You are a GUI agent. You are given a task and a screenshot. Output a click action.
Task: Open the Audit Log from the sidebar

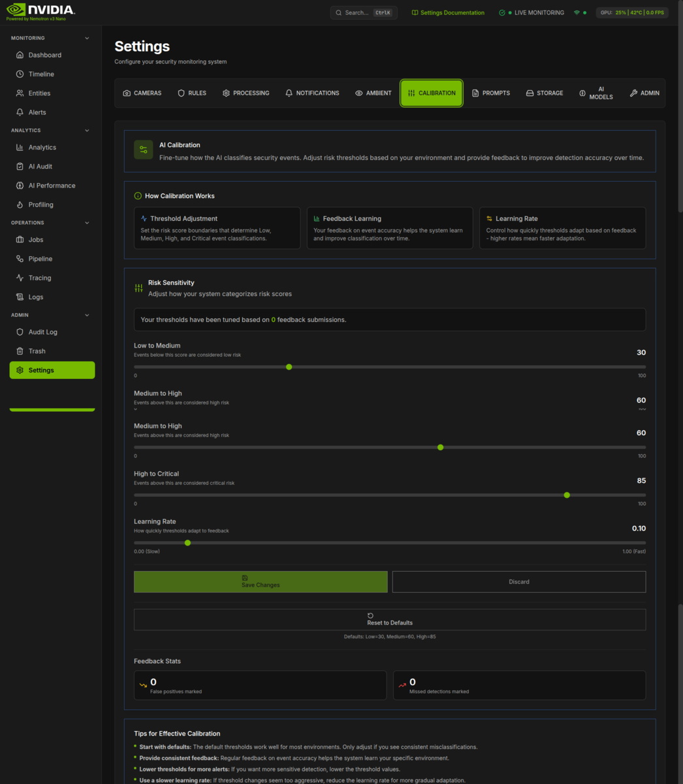click(x=42, y=331)
